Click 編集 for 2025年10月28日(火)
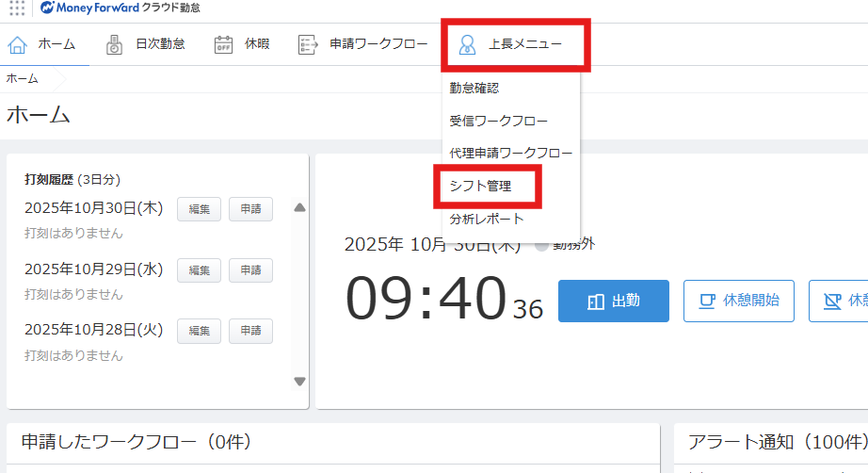 point(200,331)
